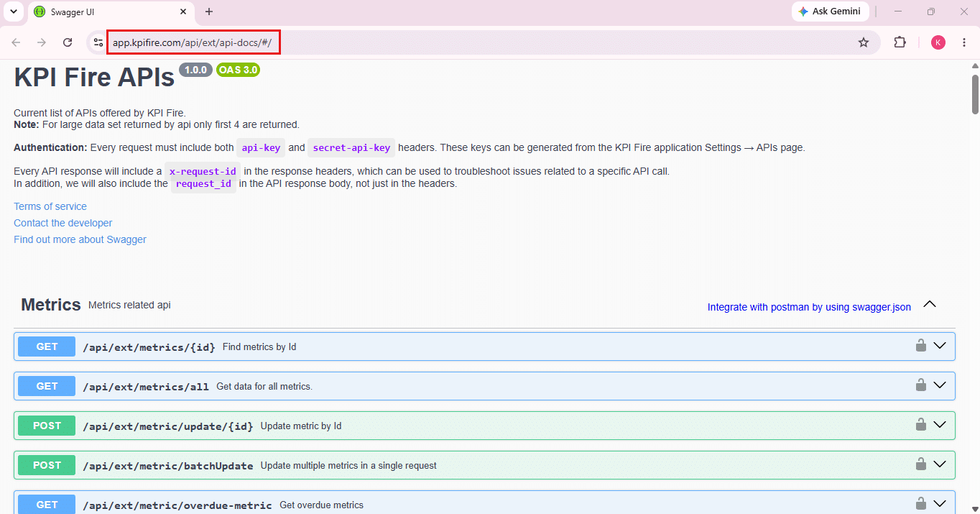
Task: Click the scrollbar up arrow
Action: tap(975, 65)
